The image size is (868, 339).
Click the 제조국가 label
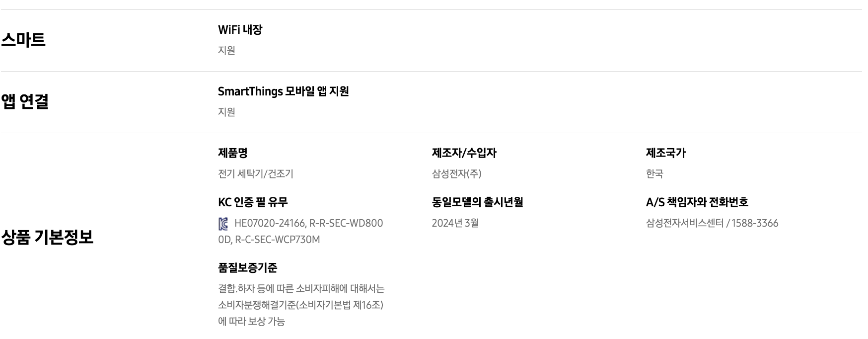pos(665,153)
